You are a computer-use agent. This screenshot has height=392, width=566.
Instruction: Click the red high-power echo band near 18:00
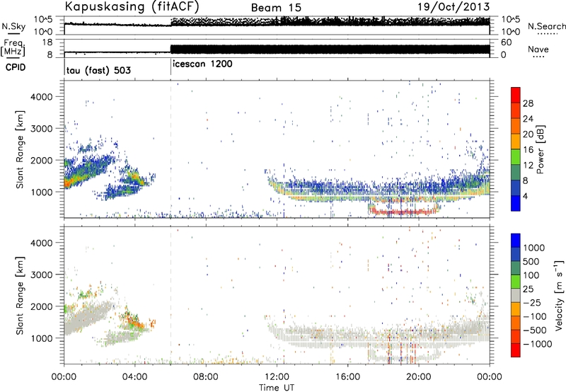403,212
